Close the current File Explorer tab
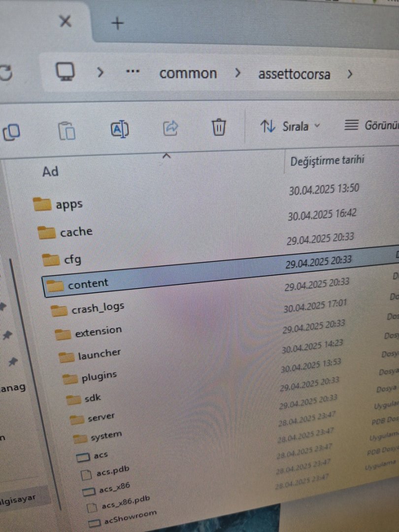The image size is (399, 532). tap(65, 21)
